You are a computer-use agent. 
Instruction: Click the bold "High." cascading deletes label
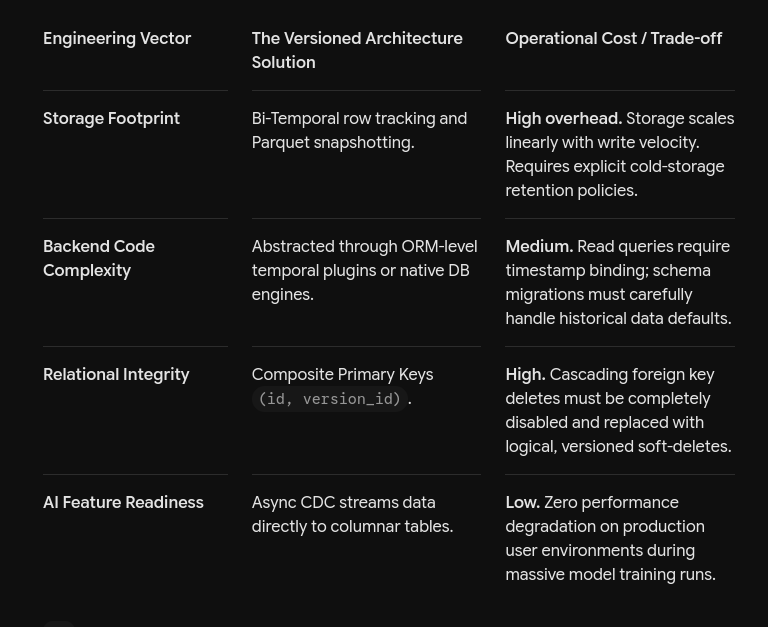(525, 374)
